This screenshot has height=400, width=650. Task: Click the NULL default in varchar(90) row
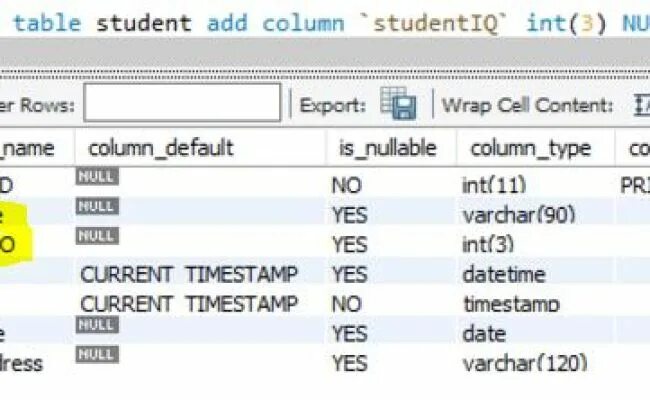coord(96,207)
